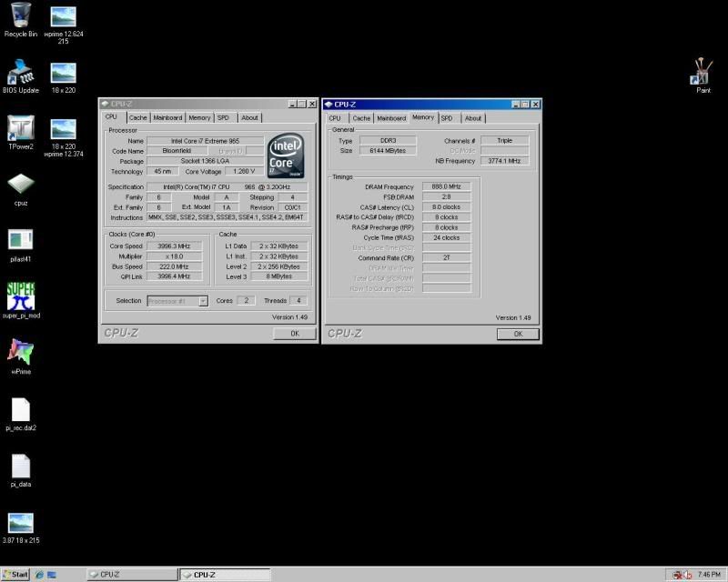The width and height of the screenshot is (728, 582).
Task: Open the Recycle Bin desktop icon
Action: 20,15
